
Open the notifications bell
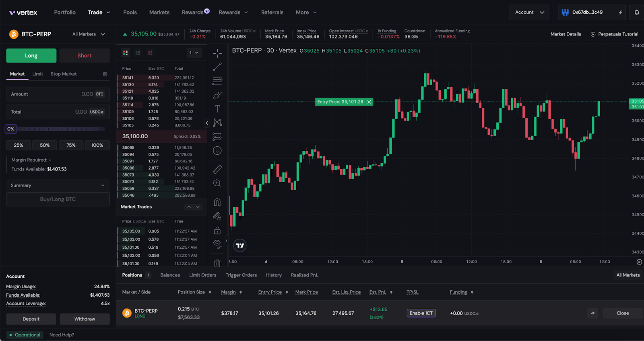click(636, 12)
